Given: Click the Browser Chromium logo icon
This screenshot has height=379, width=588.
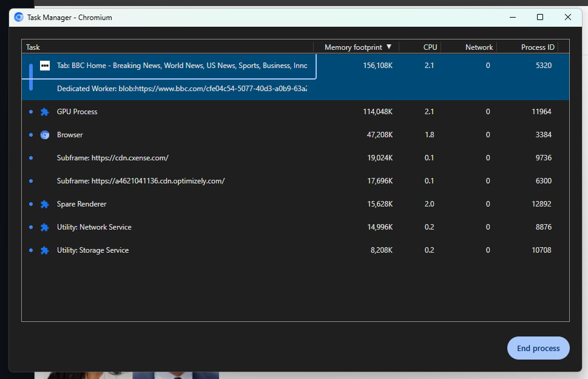Looking at the screenshot, I should pyautogui.click(x=44, y=135).
